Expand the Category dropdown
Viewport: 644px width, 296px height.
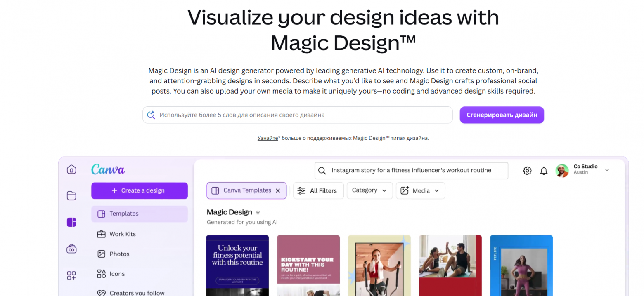(384, 190)
